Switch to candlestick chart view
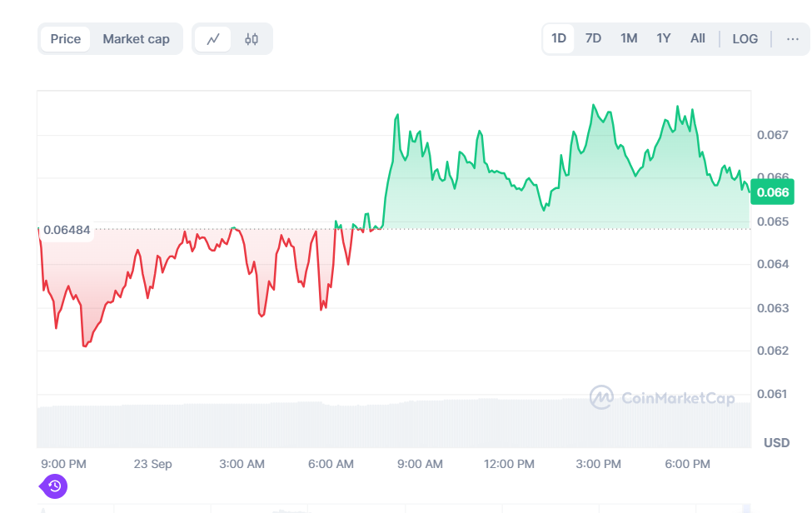The image size is (812, 513). tap(251, 38)
